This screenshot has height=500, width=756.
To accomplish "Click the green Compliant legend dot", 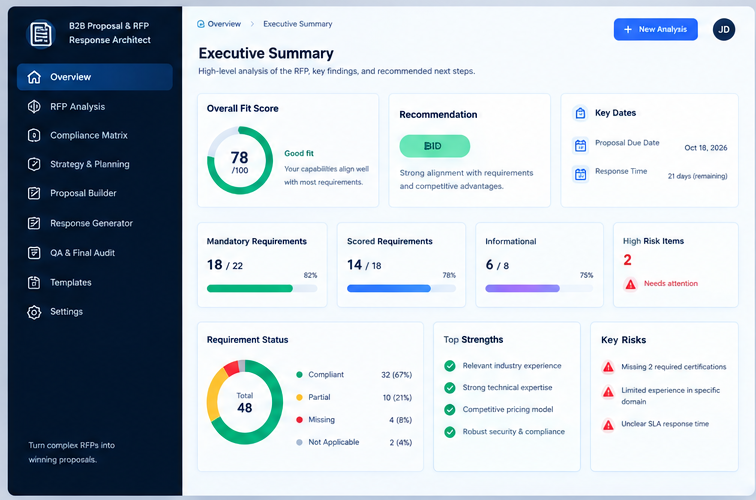I will tap(299, 375).
